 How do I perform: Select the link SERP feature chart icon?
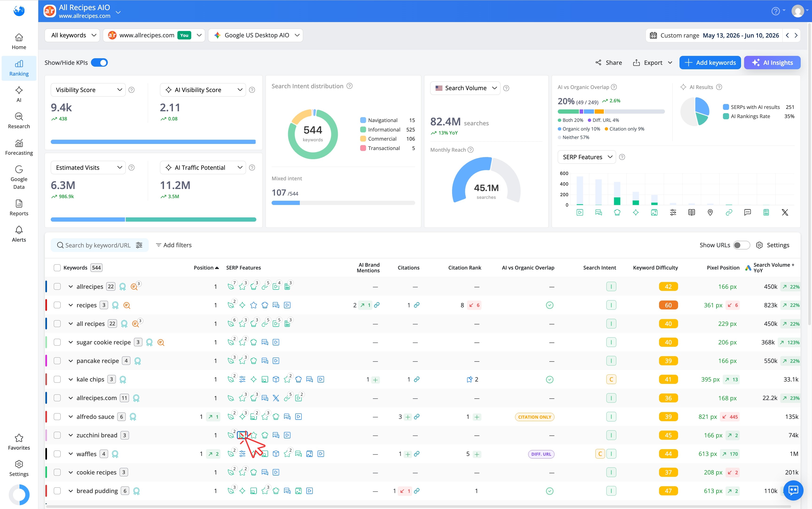click(x=729, y=212)
